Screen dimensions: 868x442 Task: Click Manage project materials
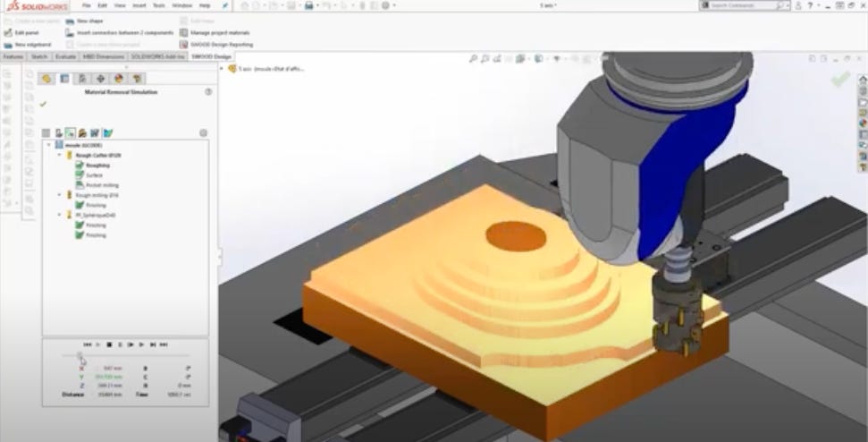point(215,33)
